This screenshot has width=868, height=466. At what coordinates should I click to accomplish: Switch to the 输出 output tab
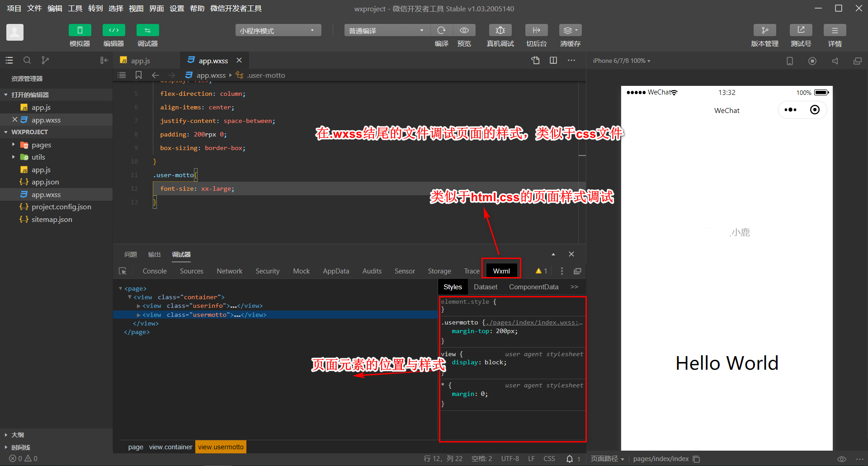154,254
